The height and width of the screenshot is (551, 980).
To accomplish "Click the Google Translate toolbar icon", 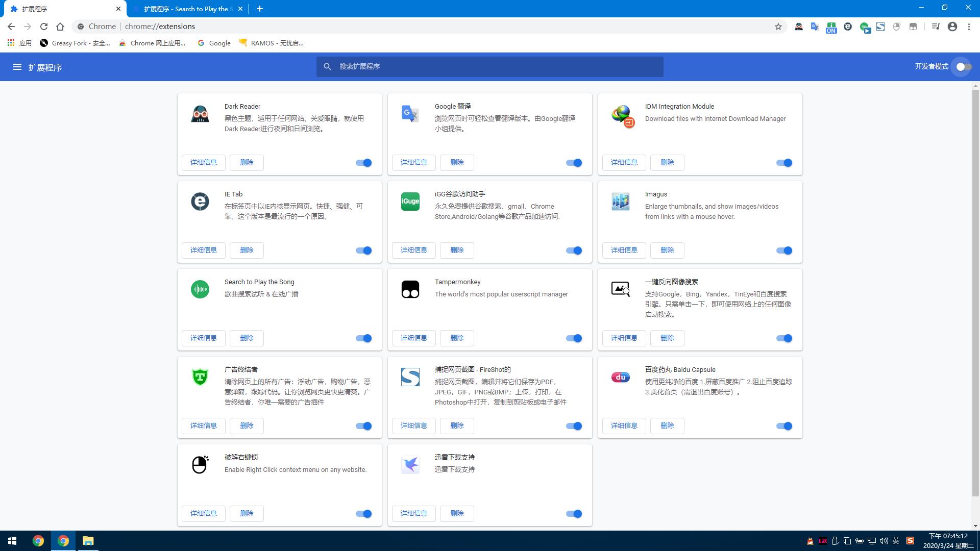I will (815, 27).
